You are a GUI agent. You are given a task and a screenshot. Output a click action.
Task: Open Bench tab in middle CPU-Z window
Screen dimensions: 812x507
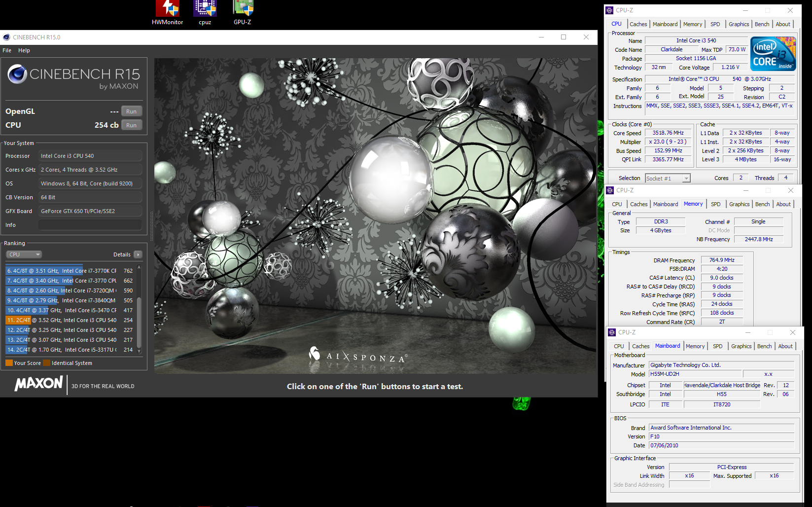tap(762, 204)
